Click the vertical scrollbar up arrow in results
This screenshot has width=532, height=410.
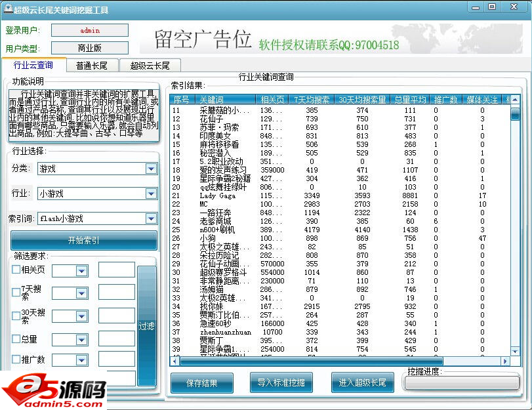point(514,99)
